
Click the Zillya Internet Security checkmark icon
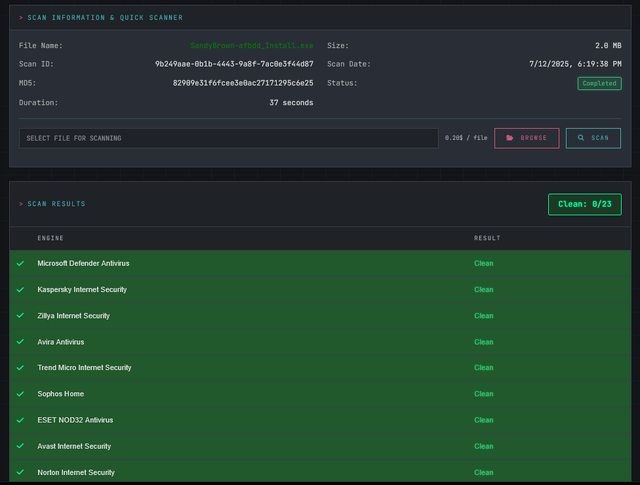click(20, 316)
